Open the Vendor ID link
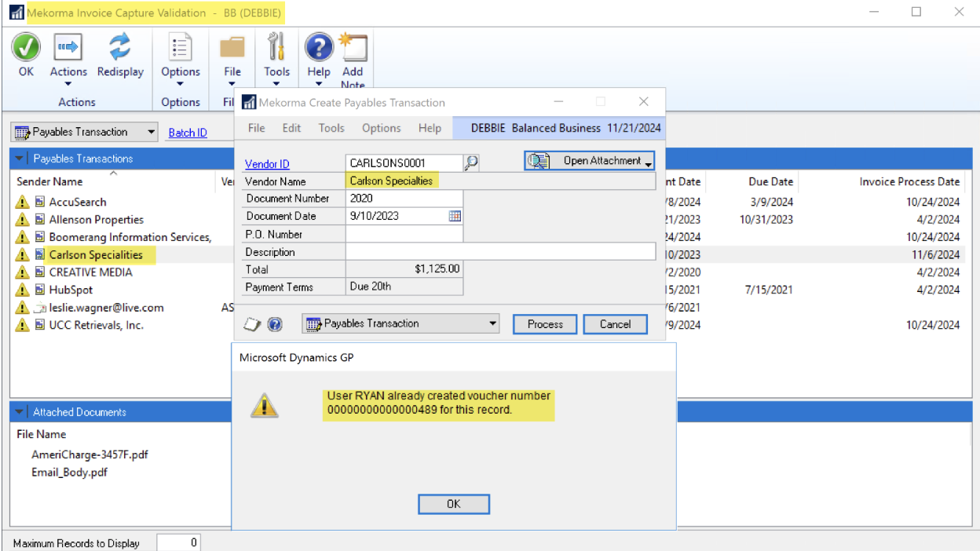980x551 pixels. tap(267, 164)
